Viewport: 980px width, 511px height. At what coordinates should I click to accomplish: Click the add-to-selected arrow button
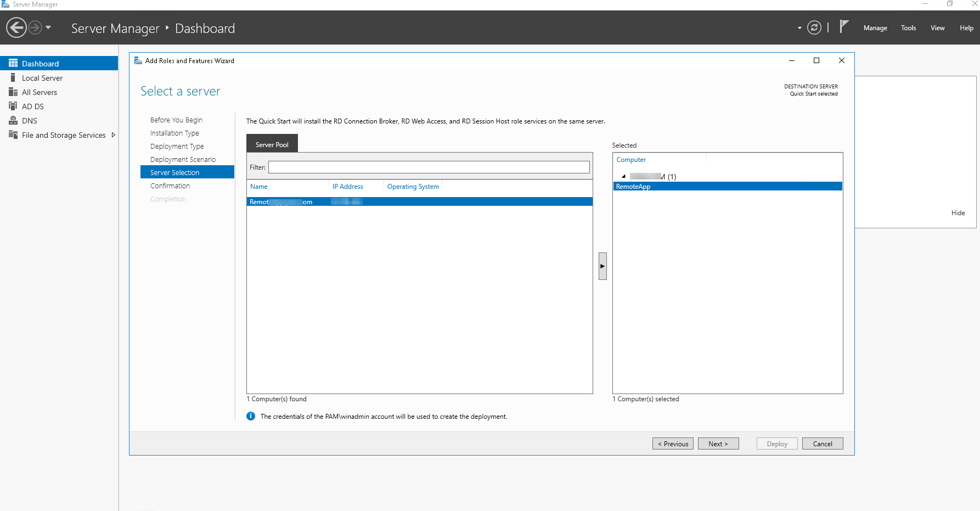pyautogui.click(x=602, y=266)
